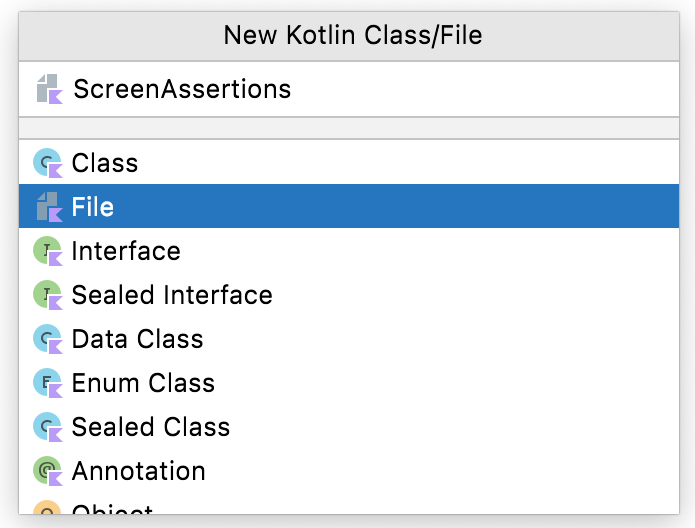The width and height of the screenshot is (695, 528).
Task: Choose Annotation as the type
Action: 138,471
